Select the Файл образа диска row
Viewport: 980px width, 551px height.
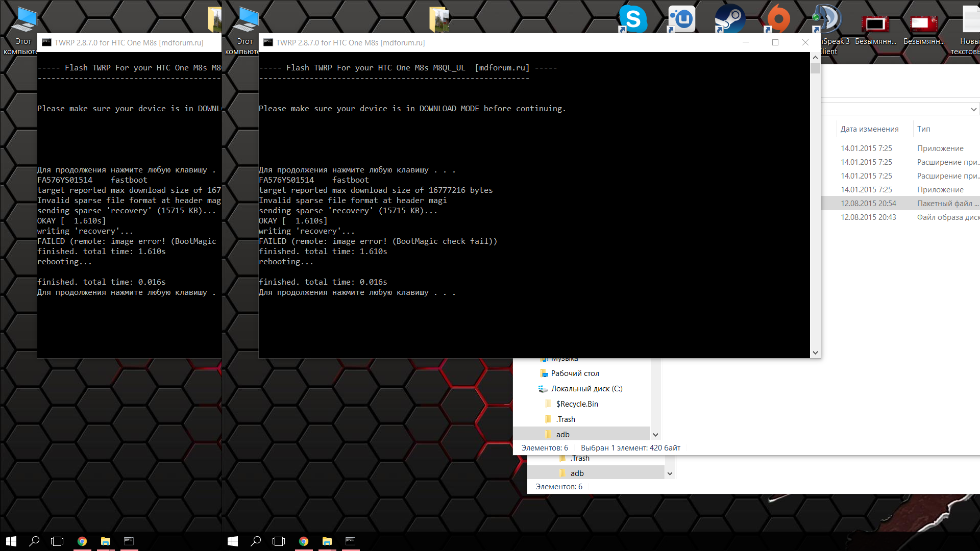900,217
